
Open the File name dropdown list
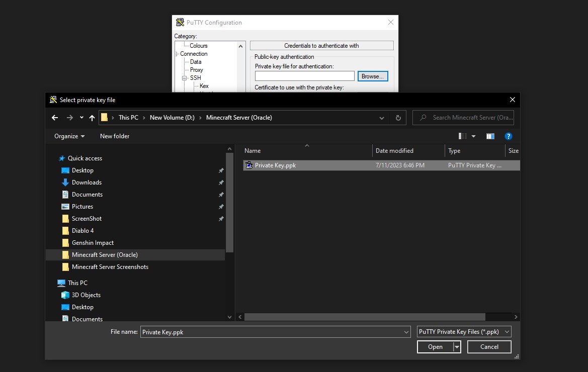tap(406, 332)
